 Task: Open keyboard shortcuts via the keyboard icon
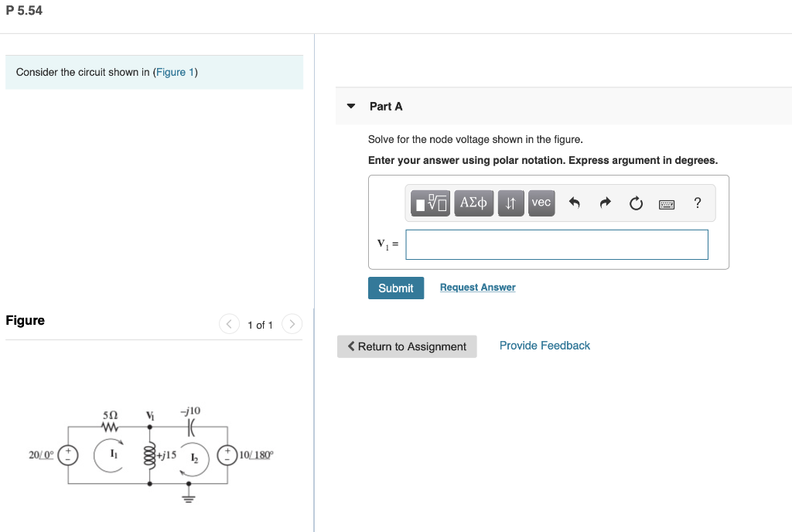coord(667,204)
